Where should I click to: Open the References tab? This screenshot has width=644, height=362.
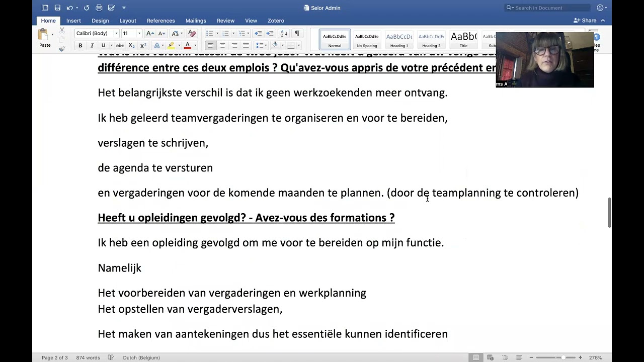(161, 21)
